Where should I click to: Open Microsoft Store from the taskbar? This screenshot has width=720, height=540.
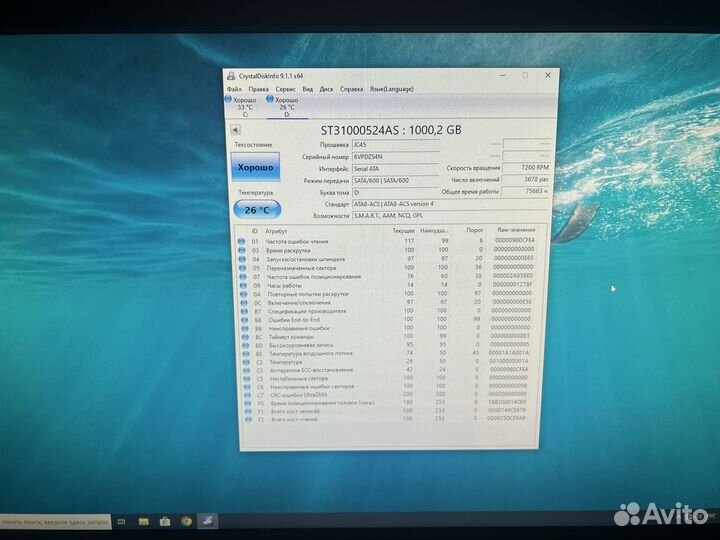pyautogui.click(x=165, y=522)
